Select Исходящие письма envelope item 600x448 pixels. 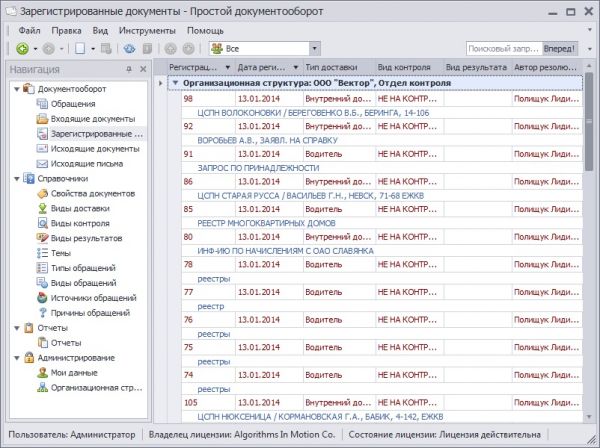click(x=86, y=163)
